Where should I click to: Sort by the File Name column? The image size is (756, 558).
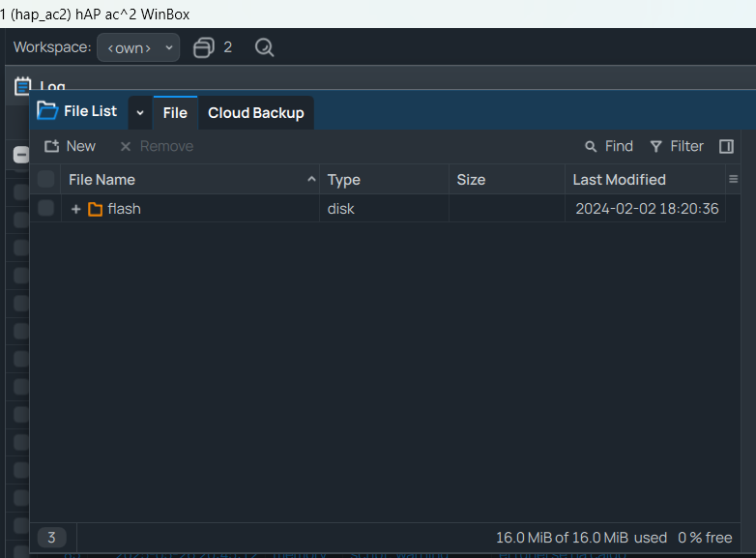point(190,180)
